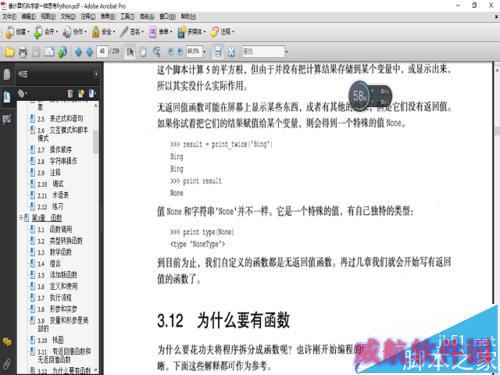Screen dimensions: 500x375
Task: Activate the marquee zoom tool
Action: click(156, 52)
